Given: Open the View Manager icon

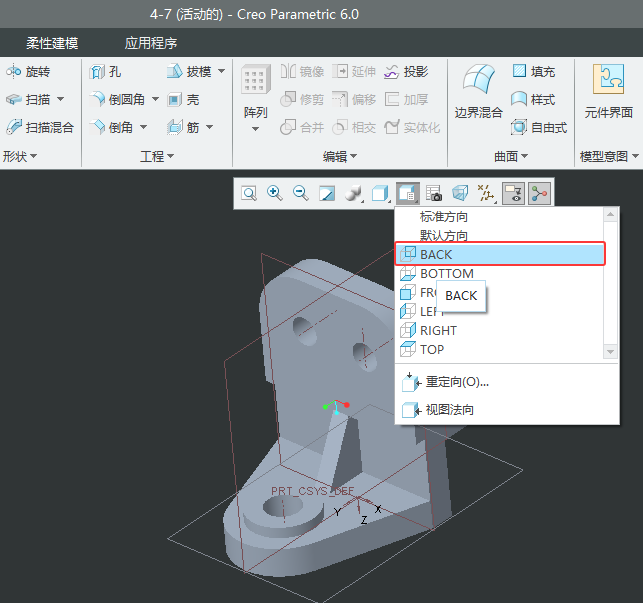Looking at the screenshot, I should 434,193.
